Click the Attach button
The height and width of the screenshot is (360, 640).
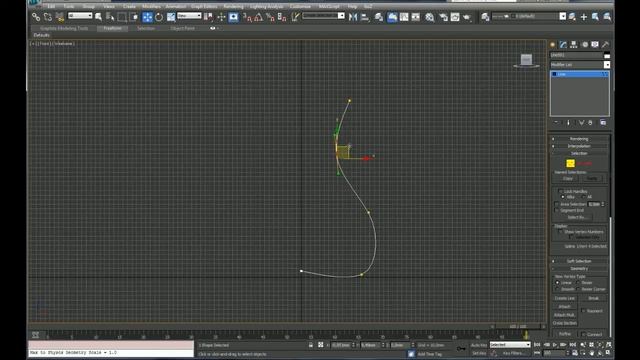pos(564,307)
